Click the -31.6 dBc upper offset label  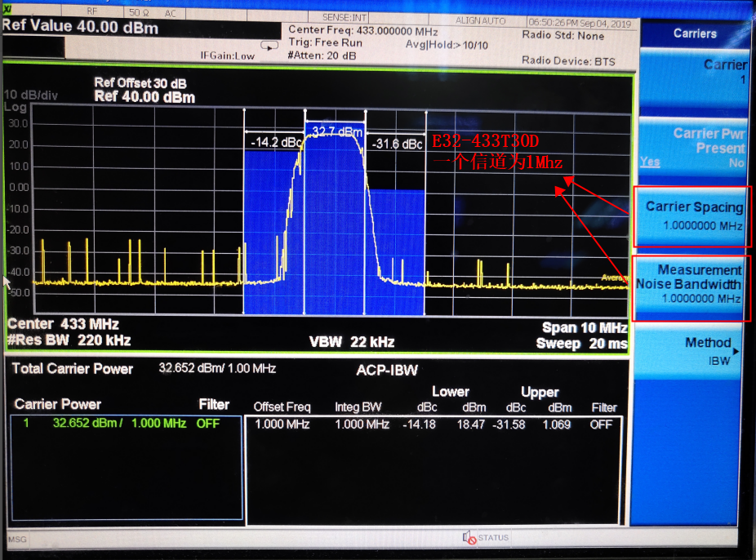tap(397, 144)
